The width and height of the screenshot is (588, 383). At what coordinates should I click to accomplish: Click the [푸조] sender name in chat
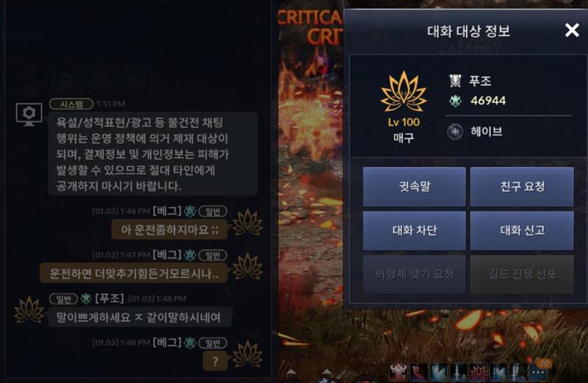pyautogui.click(x=110, y=298)
